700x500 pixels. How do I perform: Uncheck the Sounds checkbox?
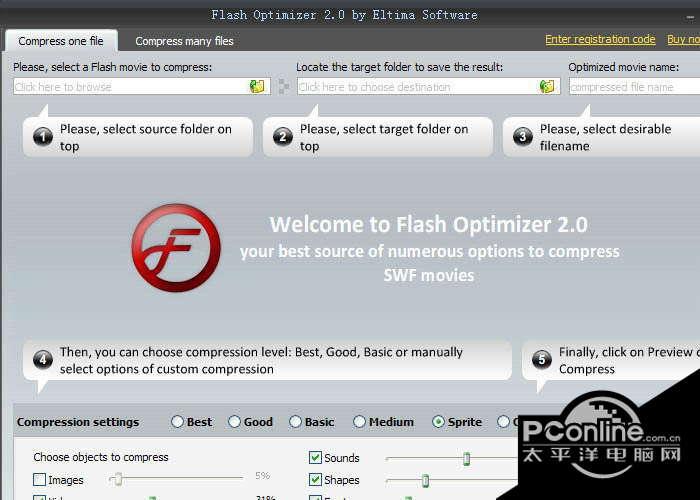[x=315, y=458]
